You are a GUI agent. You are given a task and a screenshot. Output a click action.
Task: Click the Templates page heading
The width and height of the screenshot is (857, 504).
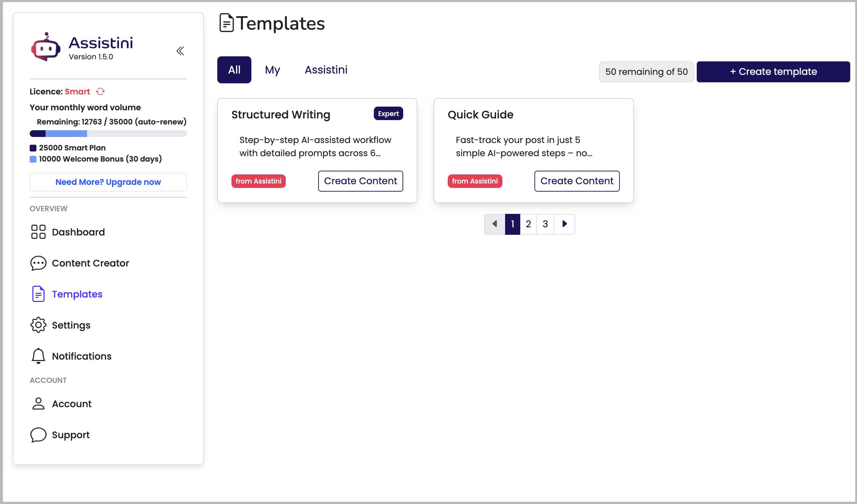(x=281, y=23)
